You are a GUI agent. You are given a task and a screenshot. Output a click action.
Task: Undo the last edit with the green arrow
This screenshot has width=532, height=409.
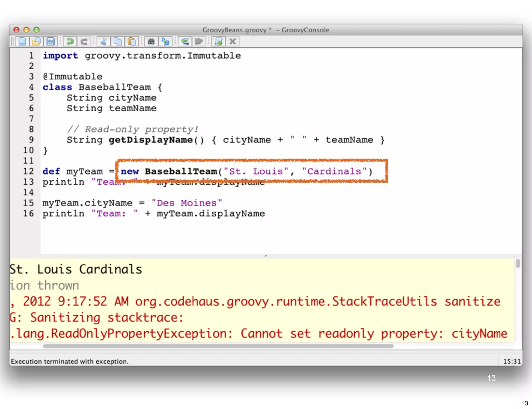pos(70,42)
